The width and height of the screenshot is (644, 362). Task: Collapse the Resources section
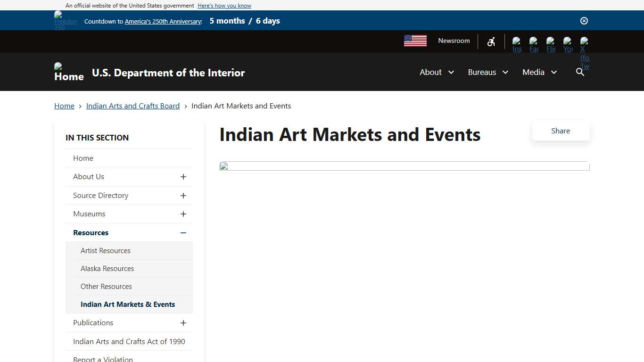pos(183,232)
